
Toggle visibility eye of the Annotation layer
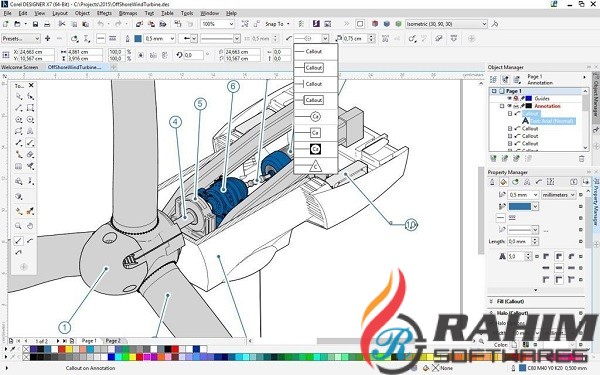(x=509, y=106)
